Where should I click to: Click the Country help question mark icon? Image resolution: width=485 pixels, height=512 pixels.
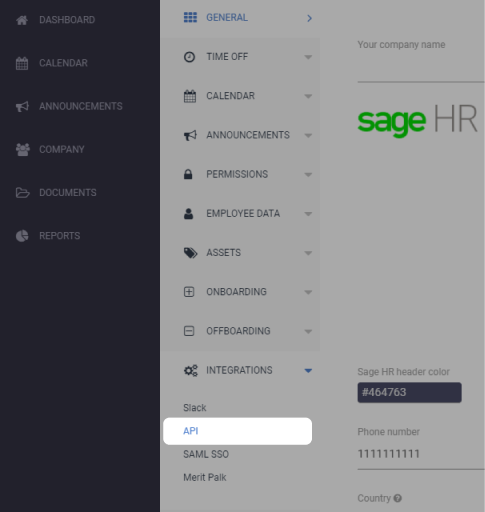(397, 498)
